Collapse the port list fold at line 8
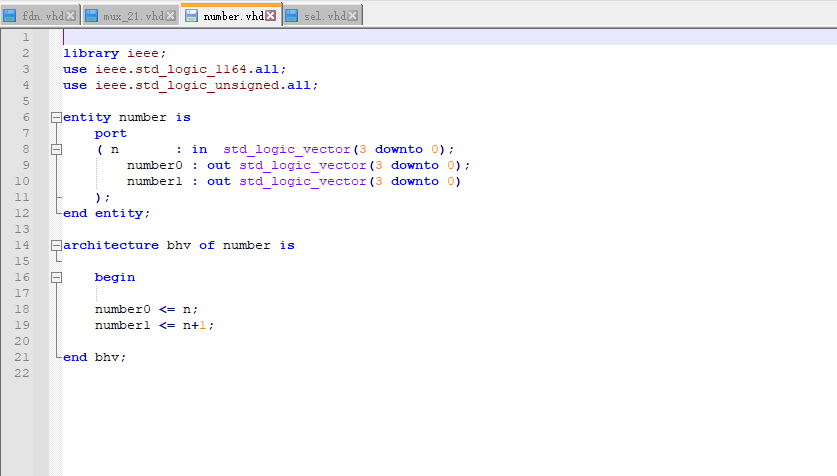 [x=56, y=149]
